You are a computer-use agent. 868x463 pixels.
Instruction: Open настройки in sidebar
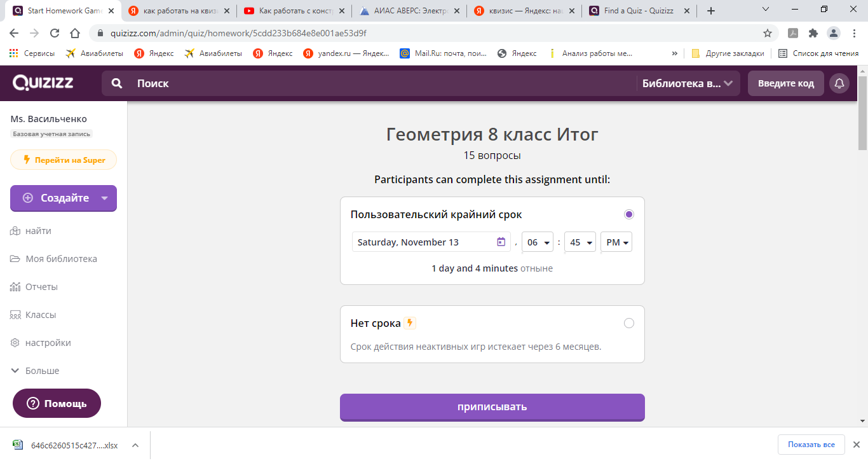click(41, 343)
